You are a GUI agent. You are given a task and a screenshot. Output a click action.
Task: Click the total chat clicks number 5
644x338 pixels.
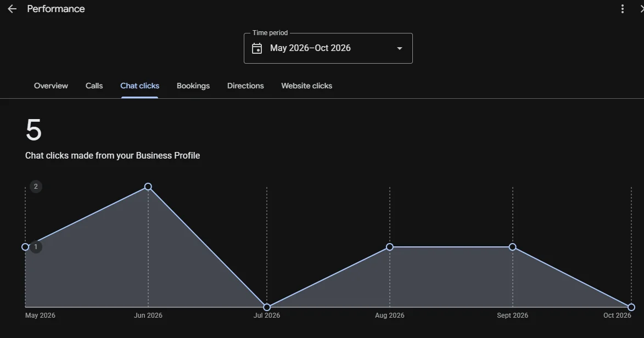pos(33,130)
